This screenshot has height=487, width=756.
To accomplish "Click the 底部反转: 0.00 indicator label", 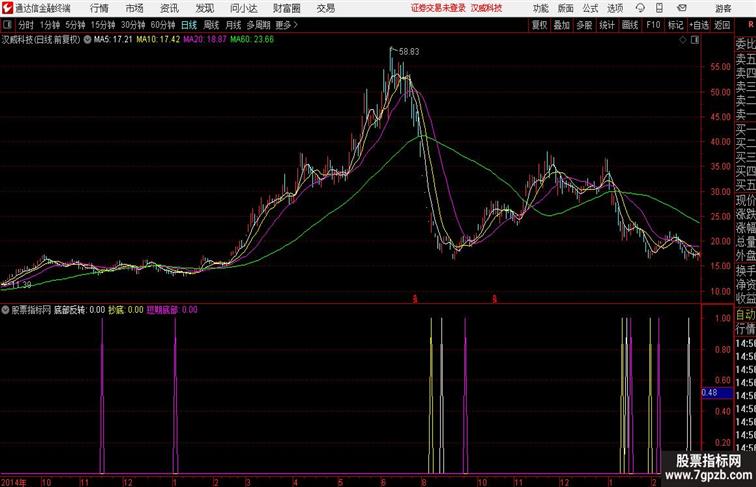I will click(80, 310).
